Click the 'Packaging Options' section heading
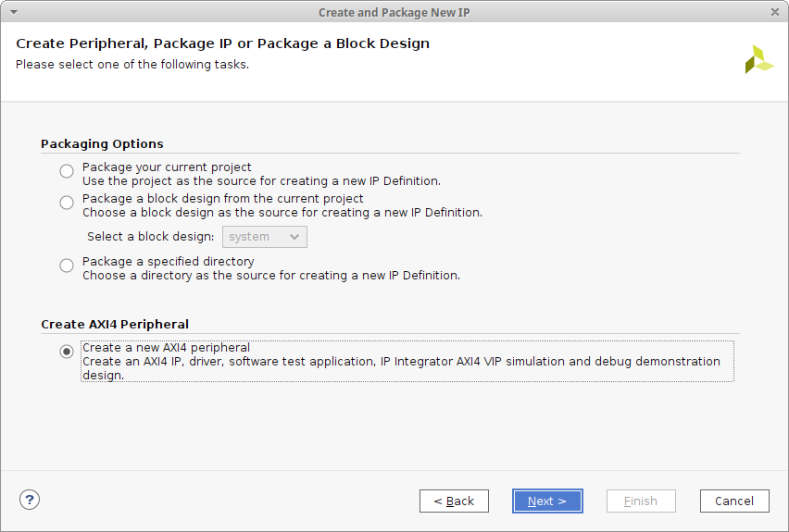Viewport: 789px width, 532px height. 102,143
